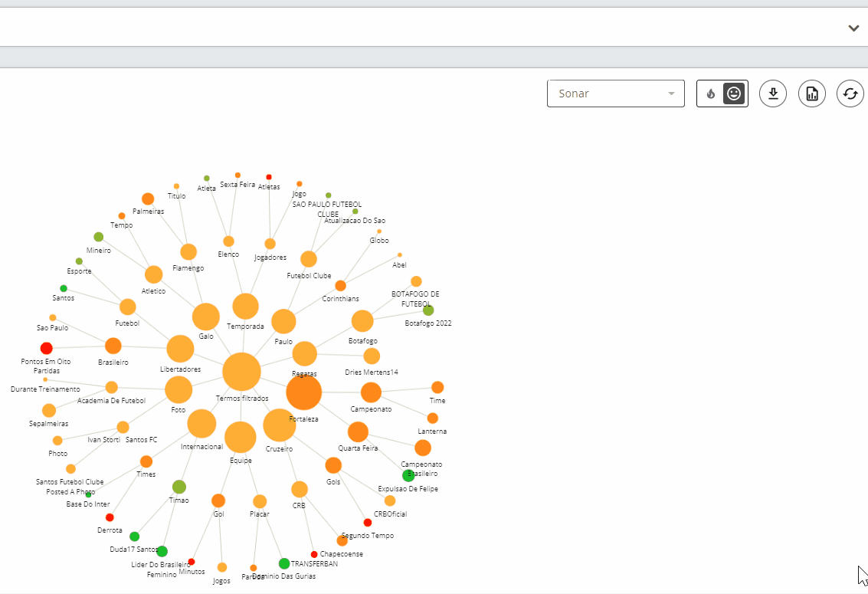Click the Temporada node circle
The height and width of the screenshot is (594, 868).
click(x=245, y=307)
